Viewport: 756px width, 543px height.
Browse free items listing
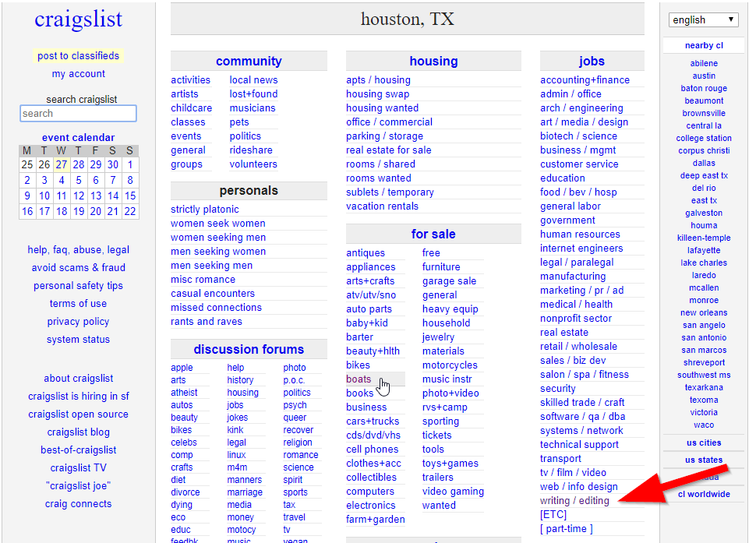point(431,253)
